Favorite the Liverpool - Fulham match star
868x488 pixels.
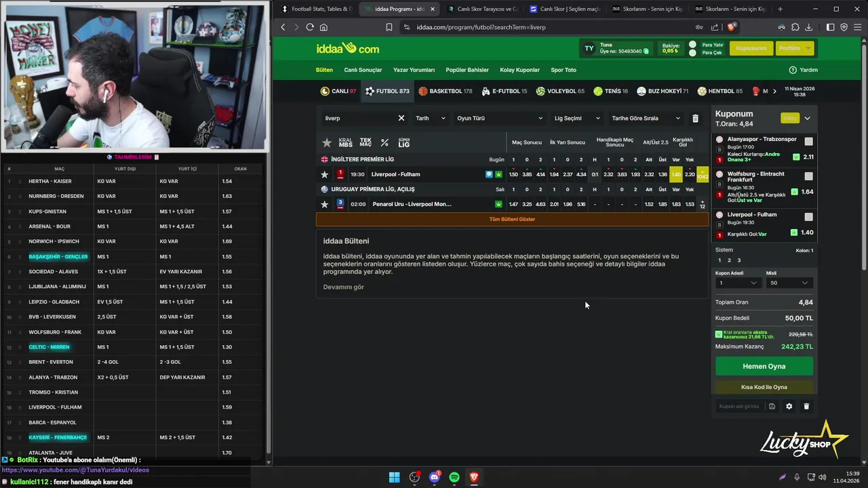coord(325,174)
